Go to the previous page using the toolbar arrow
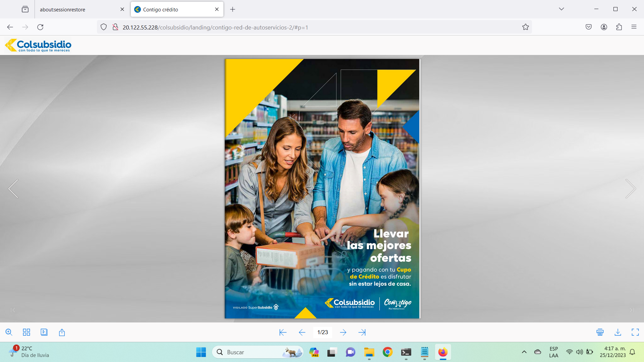 coord(302,332)
